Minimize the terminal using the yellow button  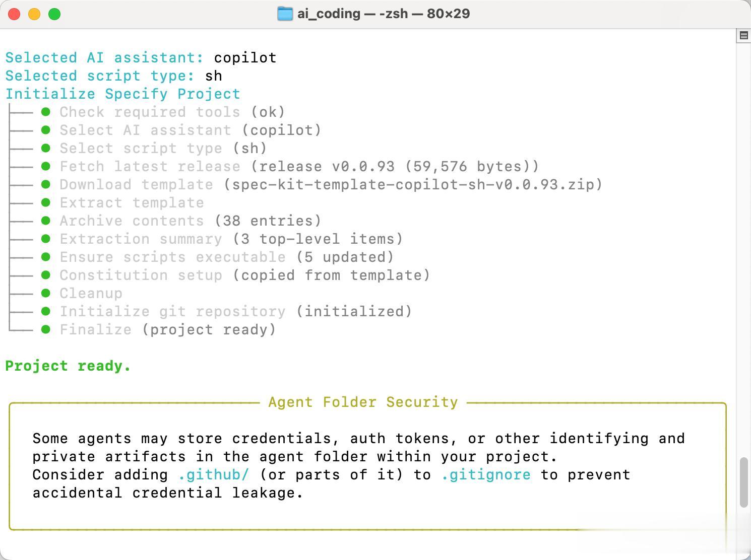[x=34, y=14]
